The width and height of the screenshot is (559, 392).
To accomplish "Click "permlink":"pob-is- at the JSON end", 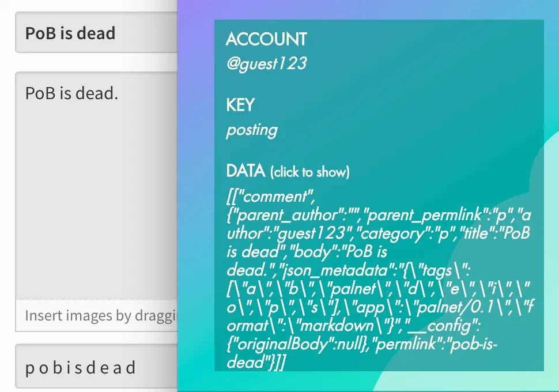I will (x=436, y=344).
